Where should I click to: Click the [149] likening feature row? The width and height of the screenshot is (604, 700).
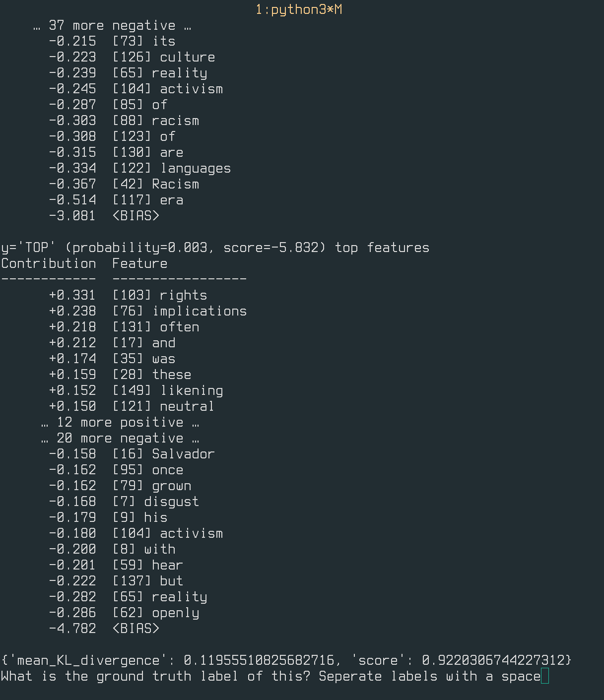point(168,390)
